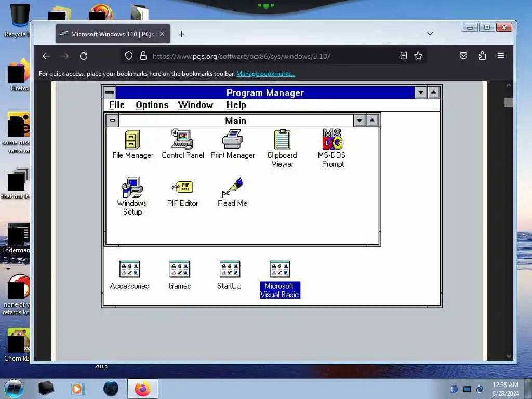Open the Window menu
Screen dimensions: 532x399
tap(196, 105)
